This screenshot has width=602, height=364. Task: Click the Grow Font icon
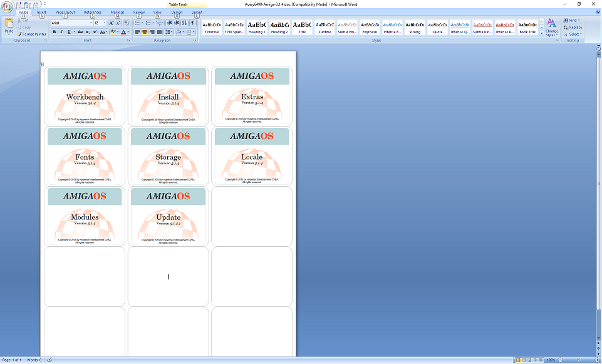112,23
